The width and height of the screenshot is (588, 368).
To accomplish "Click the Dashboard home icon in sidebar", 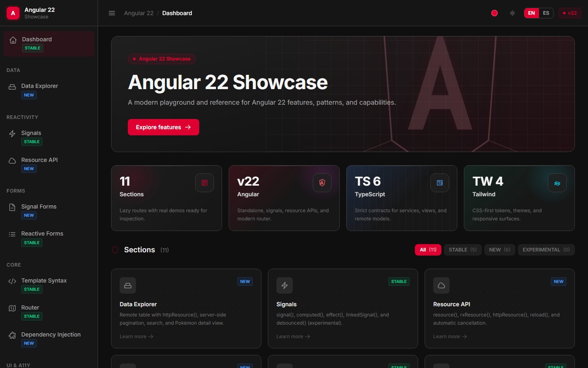I will pyautogui.click(x=13, y=40).
